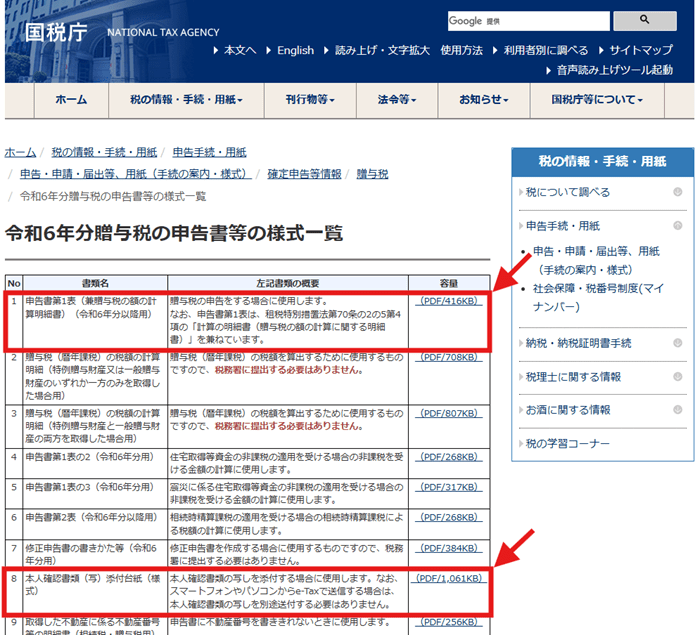Open sidebar 申告・申請・届出等、用紙 sublink
This screenshot has width=700, height=635.
[596, 260]
